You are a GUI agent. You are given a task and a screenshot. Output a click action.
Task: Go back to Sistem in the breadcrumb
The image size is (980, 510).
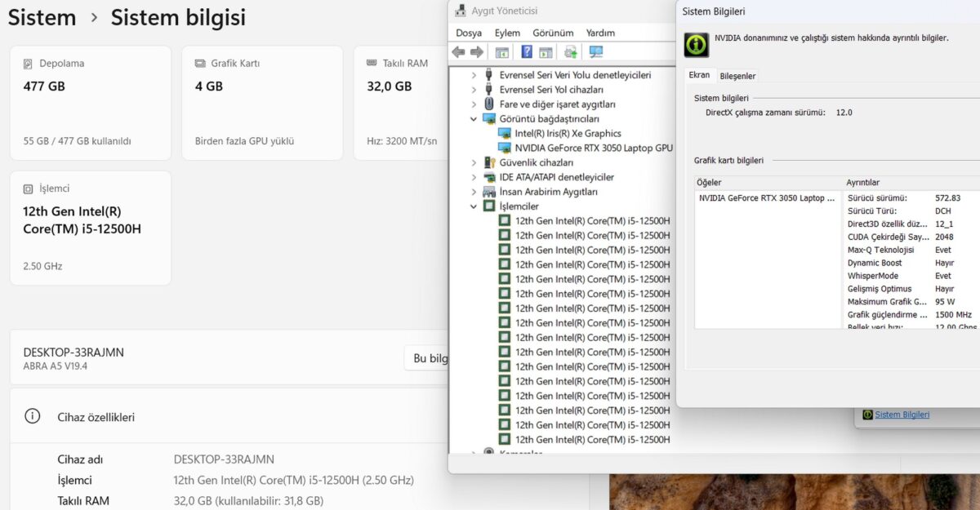pyautogui.click(x=42, y=17)
